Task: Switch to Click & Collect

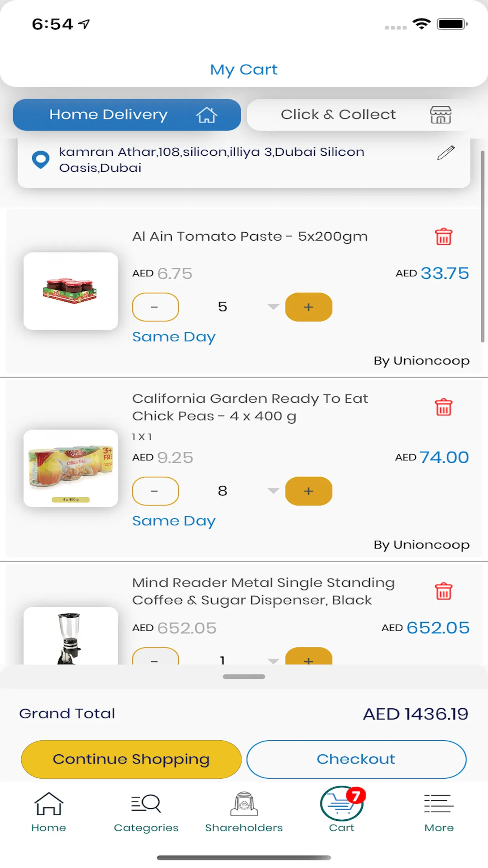Action: pos(360,115)
